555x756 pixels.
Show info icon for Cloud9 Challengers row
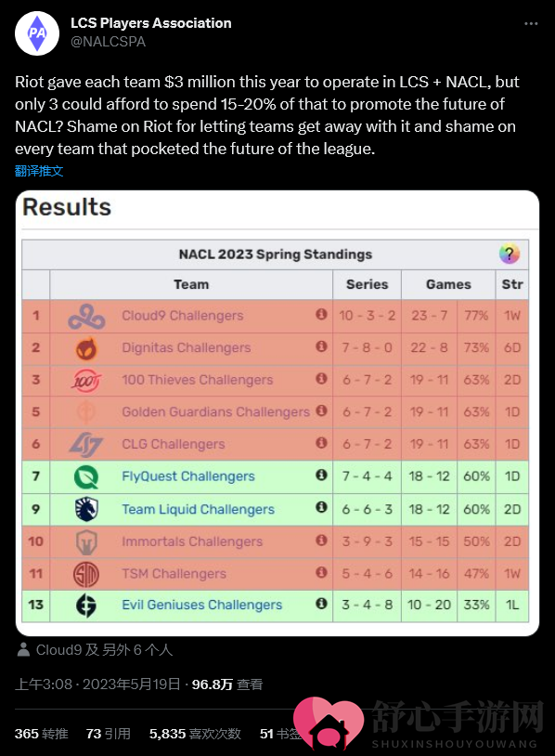(321, 314)
